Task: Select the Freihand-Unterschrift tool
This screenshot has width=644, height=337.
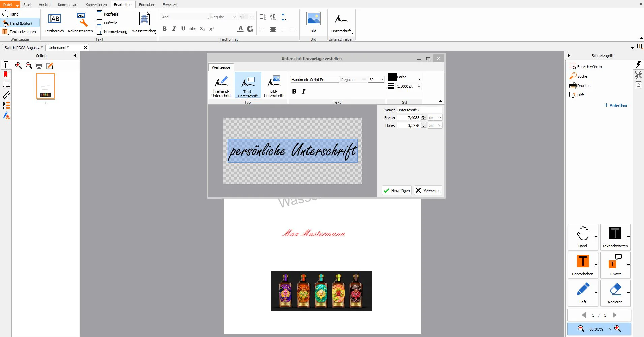Action: [x=221, y=86]
